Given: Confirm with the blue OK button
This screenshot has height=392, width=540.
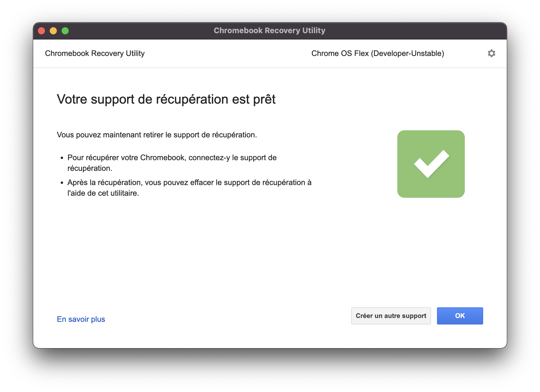Looking at the screenshot, I should click(x=460, y=316).
